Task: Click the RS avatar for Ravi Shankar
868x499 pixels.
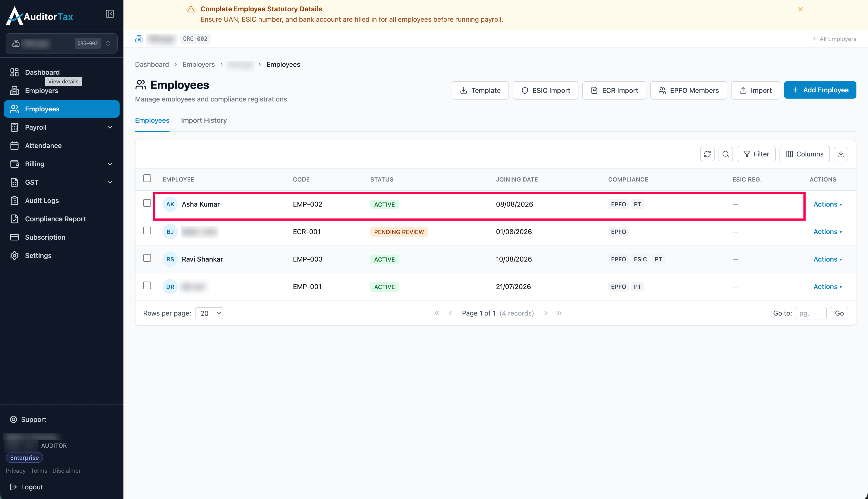Action: pos(170,259)
